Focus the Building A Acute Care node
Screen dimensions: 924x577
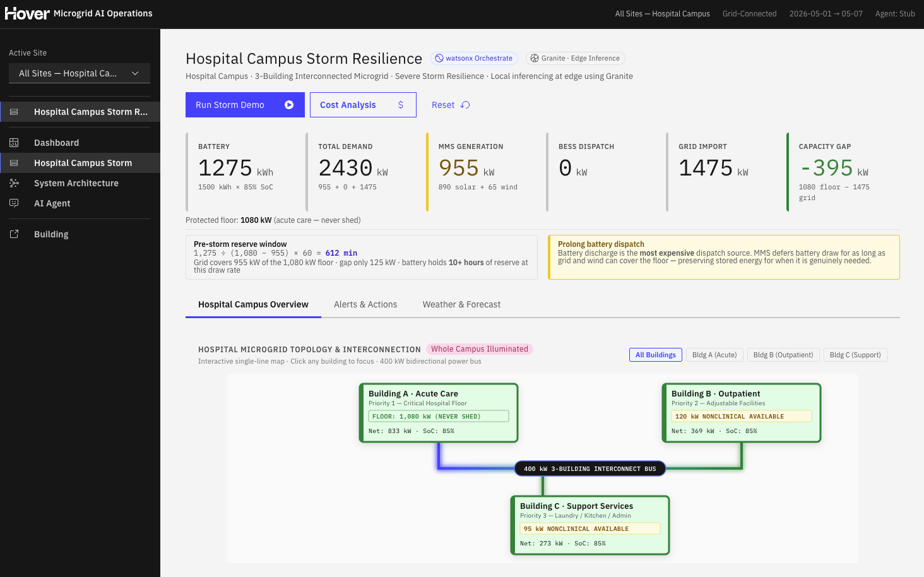click(439, 413)
